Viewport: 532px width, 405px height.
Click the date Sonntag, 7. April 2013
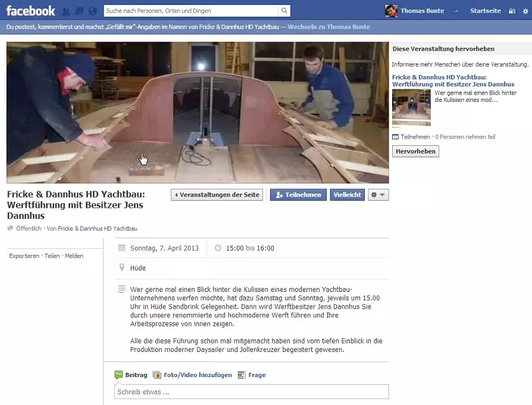click(164, 248)
